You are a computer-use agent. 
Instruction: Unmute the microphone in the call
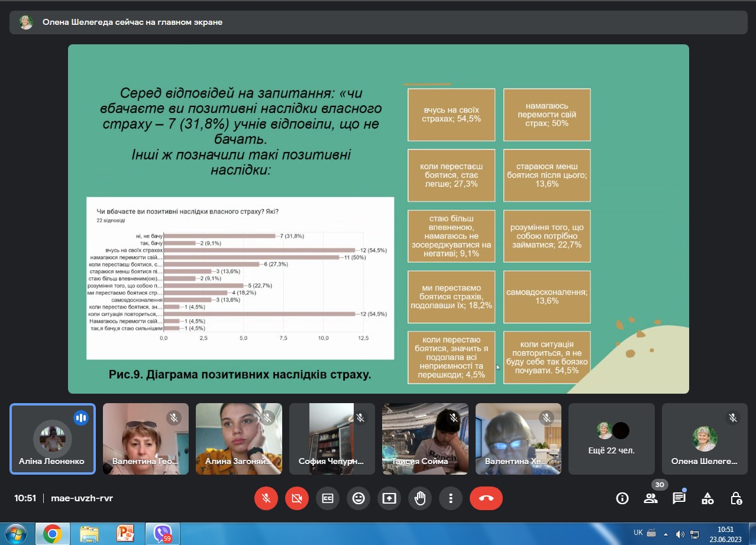(x=266, y=498)
